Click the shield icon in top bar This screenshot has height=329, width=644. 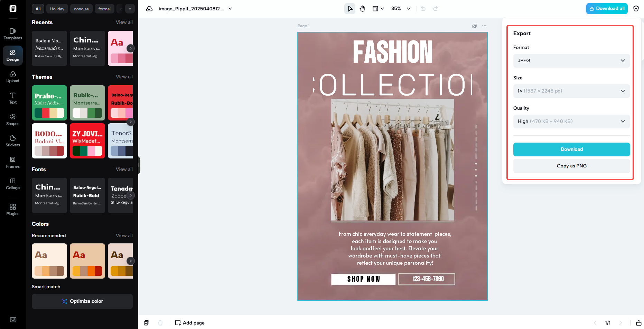tap(636, 9)
